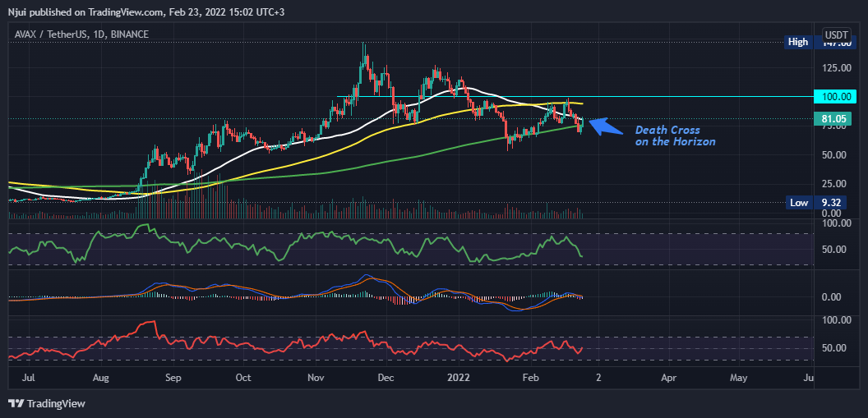Select the Death Cross on the Horizon text
Screen dimensions: 868x418
675,136
